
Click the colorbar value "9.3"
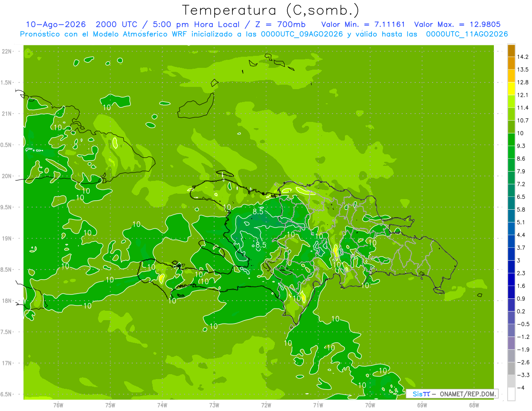tap(521, 146)
